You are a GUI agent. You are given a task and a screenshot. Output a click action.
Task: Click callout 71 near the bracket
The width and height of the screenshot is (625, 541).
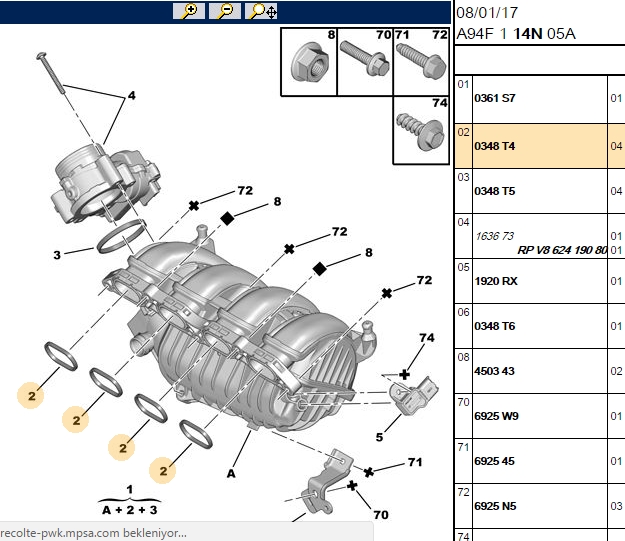click(415, 462)
